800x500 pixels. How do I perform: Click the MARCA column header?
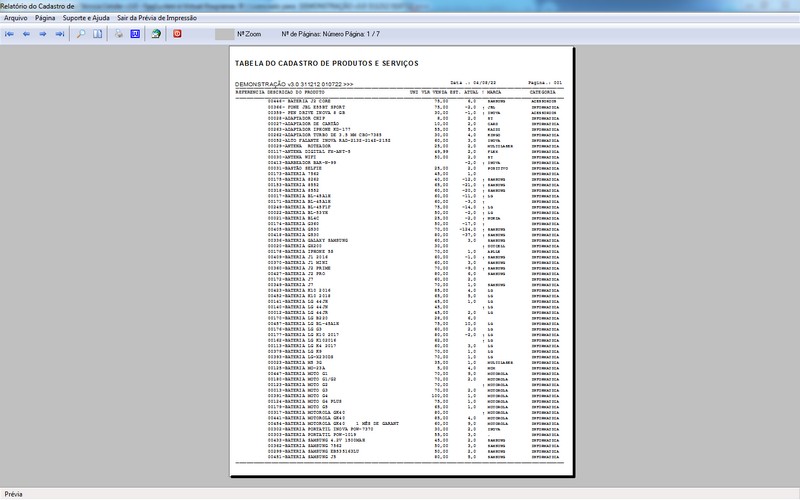click(494, 92)
